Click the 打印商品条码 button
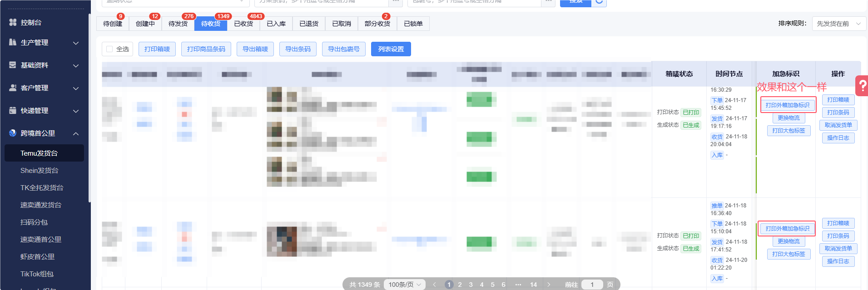The width and height of the screenshot is (868, 290). tap(206, 49)
